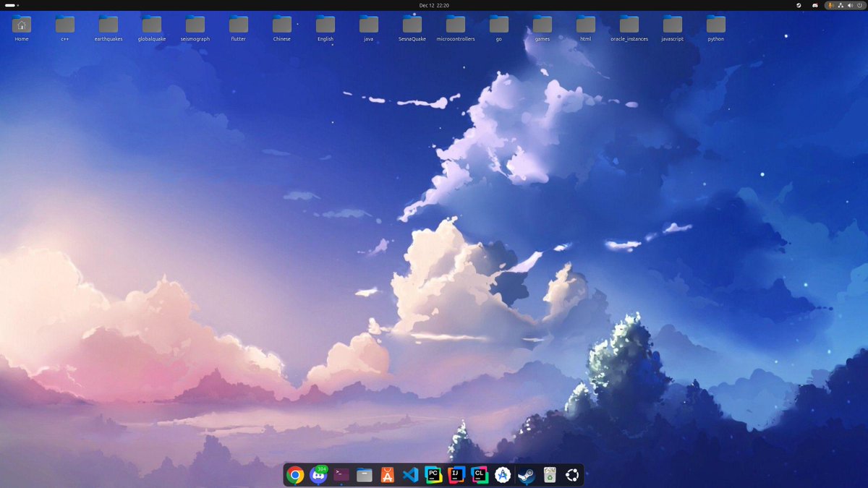This screenshot has width=868, height=488.
Task: Click the Discord tray indicator in top bar
Action: 814,5
